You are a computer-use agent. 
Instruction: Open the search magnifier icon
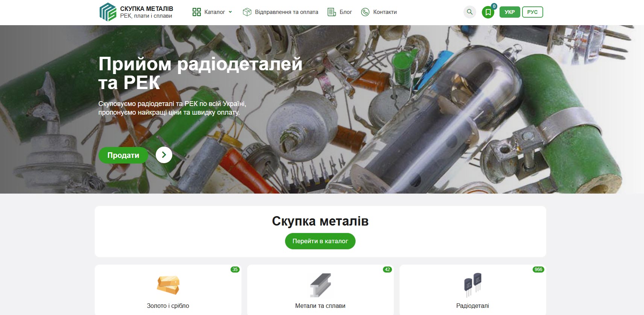tap(469, 12)
